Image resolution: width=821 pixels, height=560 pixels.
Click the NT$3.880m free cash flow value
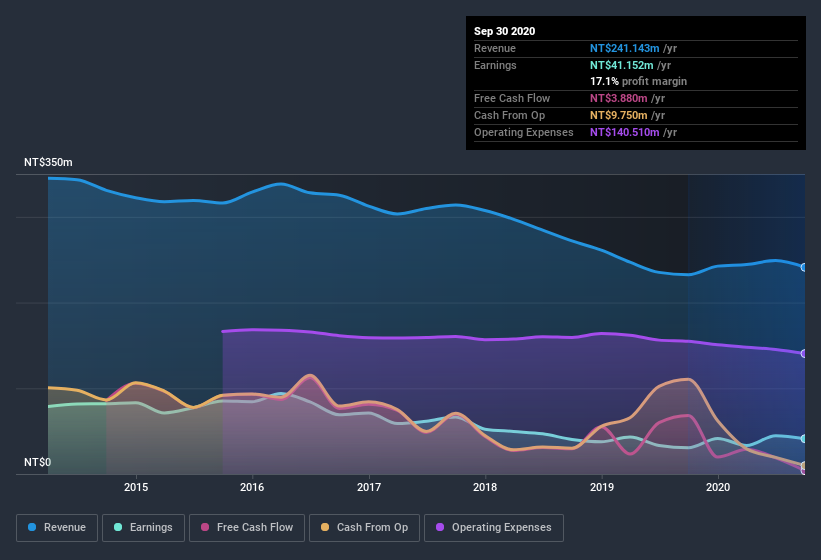point(618,98)
